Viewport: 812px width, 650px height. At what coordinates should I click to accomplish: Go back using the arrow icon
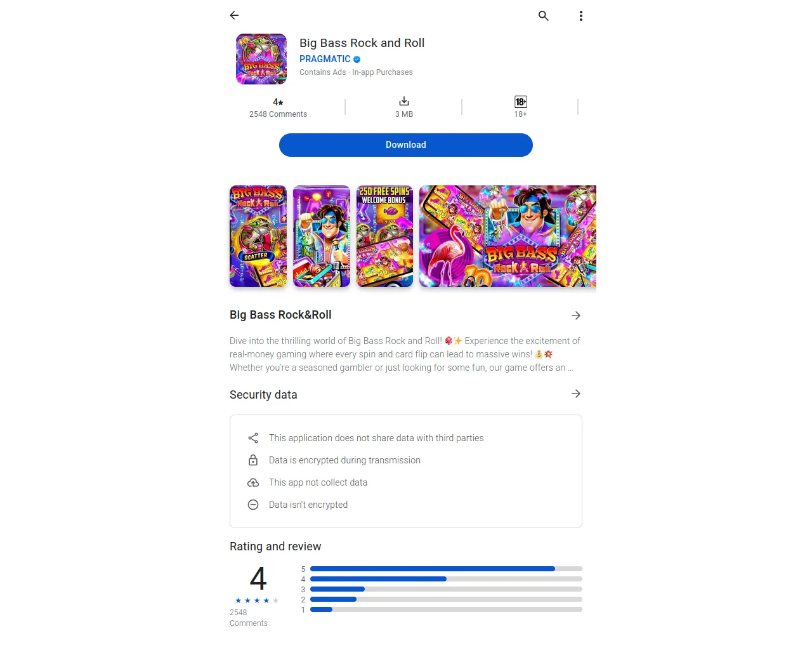coord(234,15)
